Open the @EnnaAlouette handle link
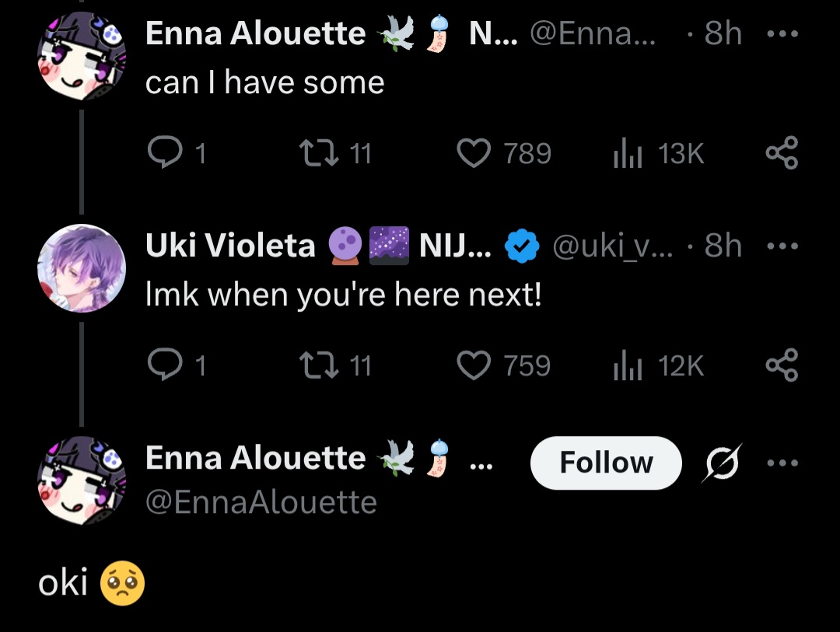 point(261,502)
